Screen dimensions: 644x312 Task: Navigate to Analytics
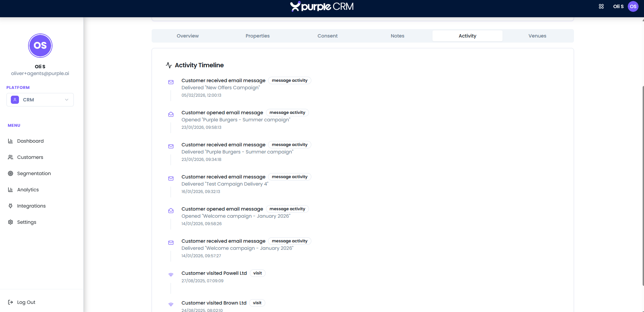click(x=28, y=190)
